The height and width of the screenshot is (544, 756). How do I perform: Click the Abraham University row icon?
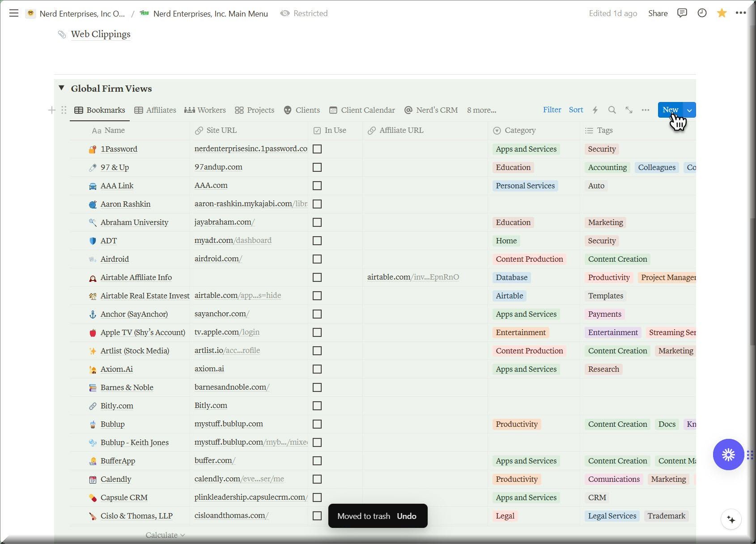click(x=93, y=223)
